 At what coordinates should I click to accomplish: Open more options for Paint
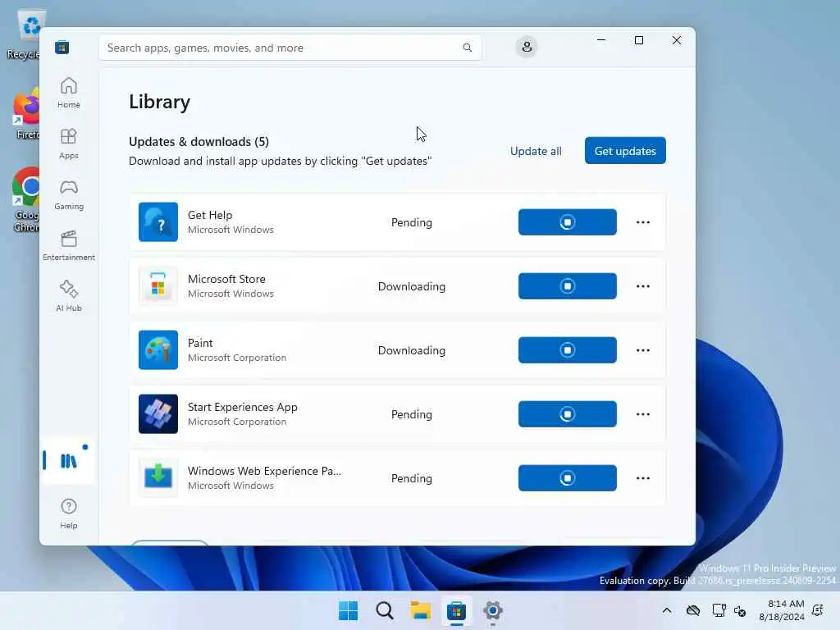tap(643, 349)
